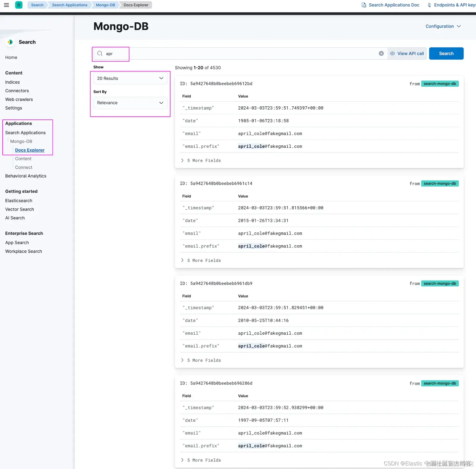Click the Endpoints & API keys icon
This screenshot has width=476, height=469.
point(429,5)
